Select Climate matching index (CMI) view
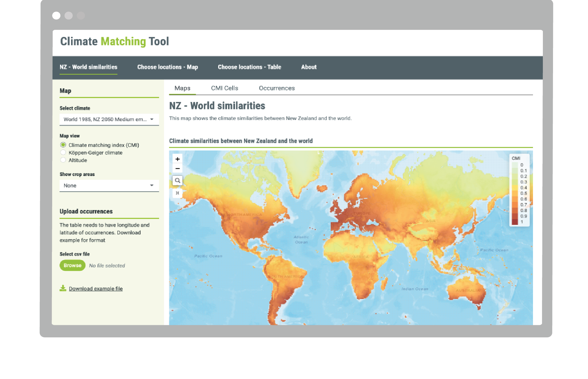588x379 pixels. 63,145
